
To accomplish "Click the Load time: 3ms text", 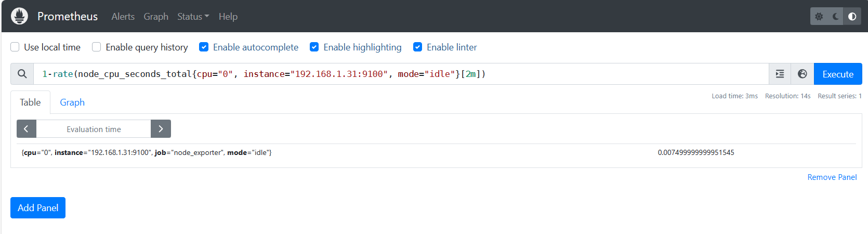I will 734,96.
